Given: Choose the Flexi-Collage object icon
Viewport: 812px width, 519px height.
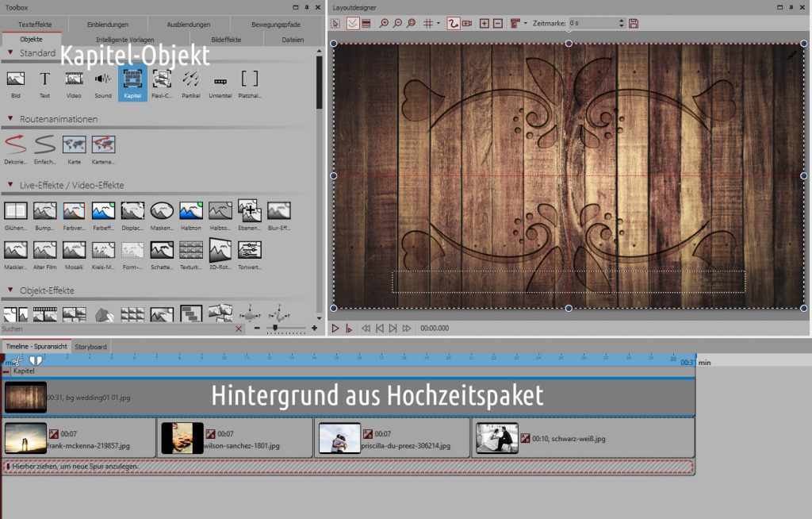Looking at the screenshot, I should (162, 81).
